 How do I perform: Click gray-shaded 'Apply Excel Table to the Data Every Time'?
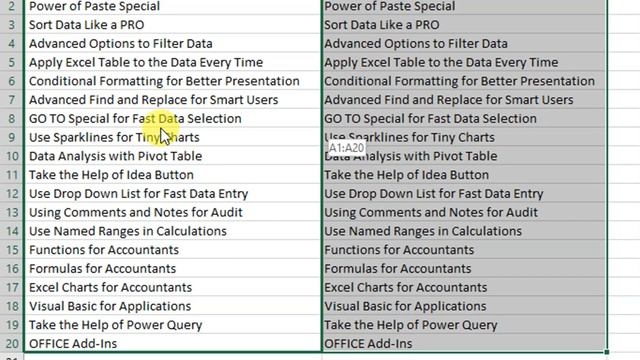(464, 62)
